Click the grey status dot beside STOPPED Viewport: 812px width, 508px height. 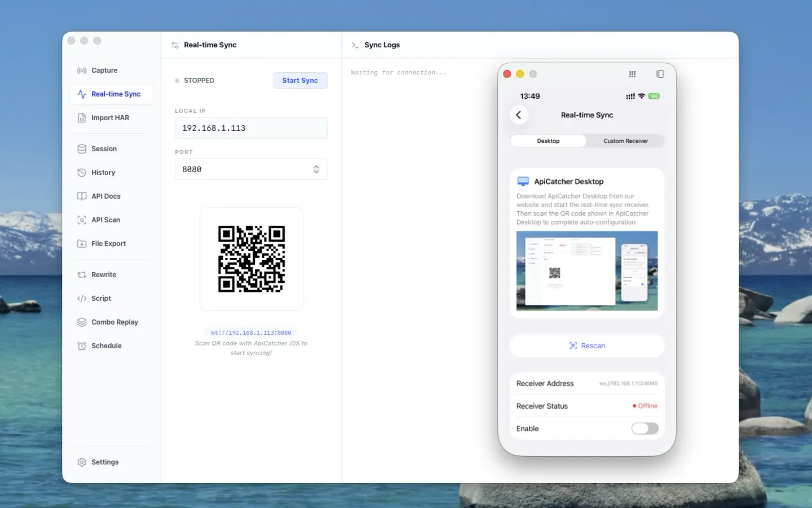pos(177,81)
